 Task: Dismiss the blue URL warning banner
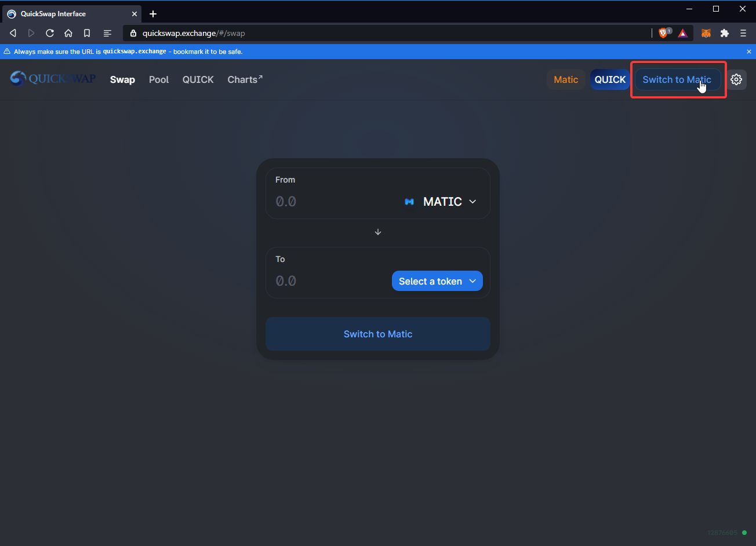pos(749,51)
